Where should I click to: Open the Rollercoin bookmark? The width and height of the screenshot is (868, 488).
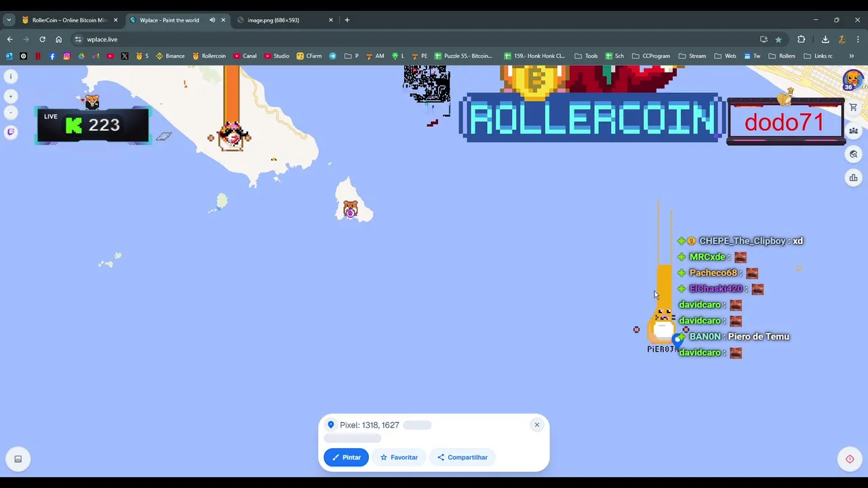click(x=209, y=56)
